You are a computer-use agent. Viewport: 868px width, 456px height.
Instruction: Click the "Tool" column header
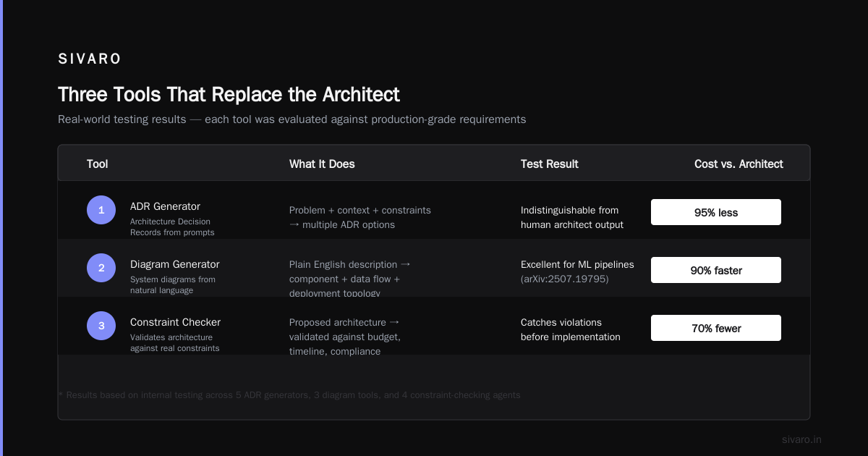click(x=98, y=164)
